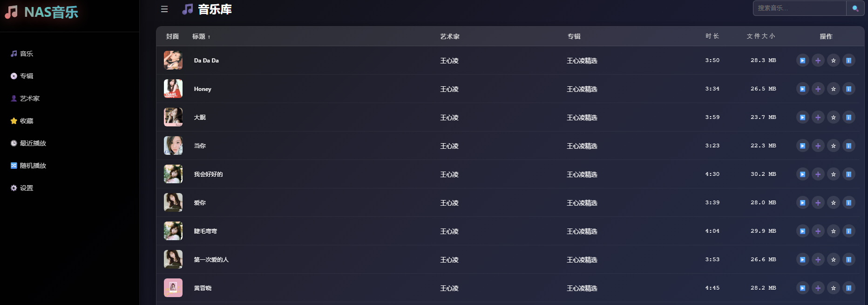Click the 搜索音乐 search input field
868x305 pixels.
(x=799, y=8)
